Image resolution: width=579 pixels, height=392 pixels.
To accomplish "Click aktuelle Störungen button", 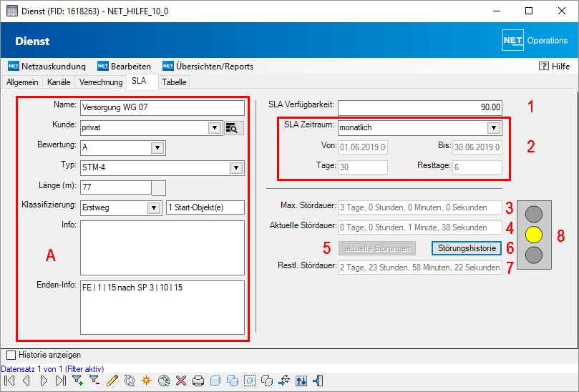I will tap(377, 248).
